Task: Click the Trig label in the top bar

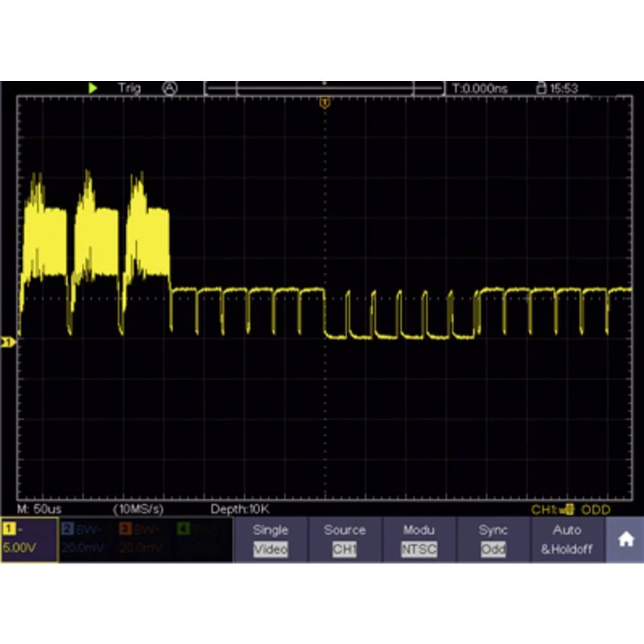Action: [x=130, y=88]
